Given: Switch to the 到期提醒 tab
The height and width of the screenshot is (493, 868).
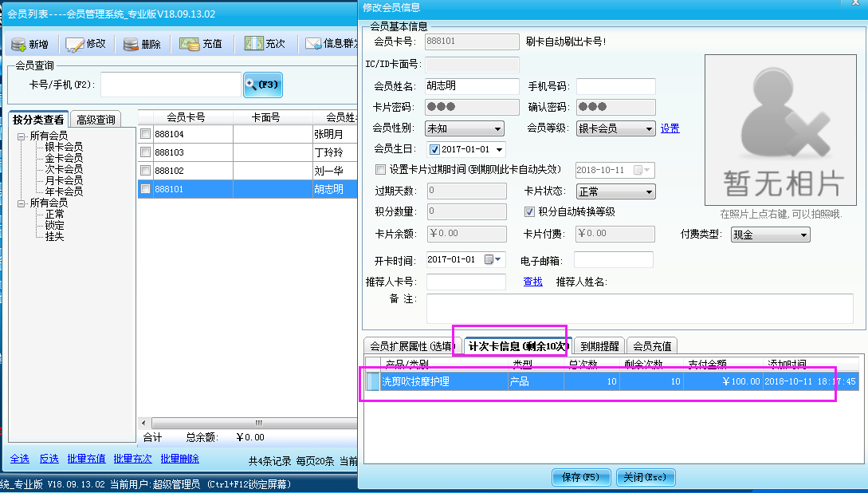Looking at the screenshot, I should click(599, 345).
